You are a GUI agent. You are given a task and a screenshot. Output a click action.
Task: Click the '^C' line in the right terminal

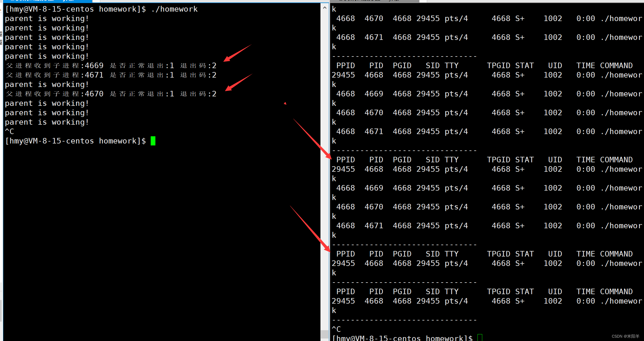[336, 329]
